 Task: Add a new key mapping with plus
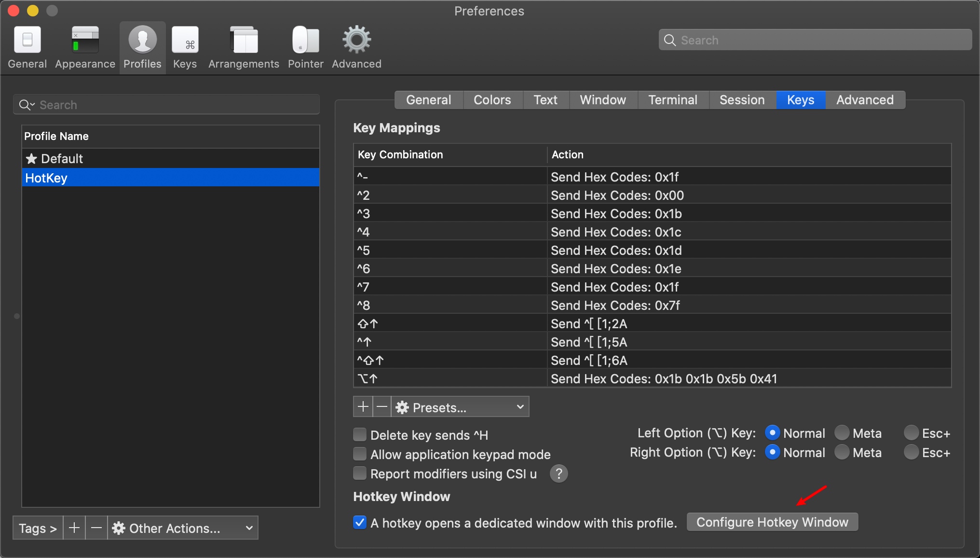363,407
